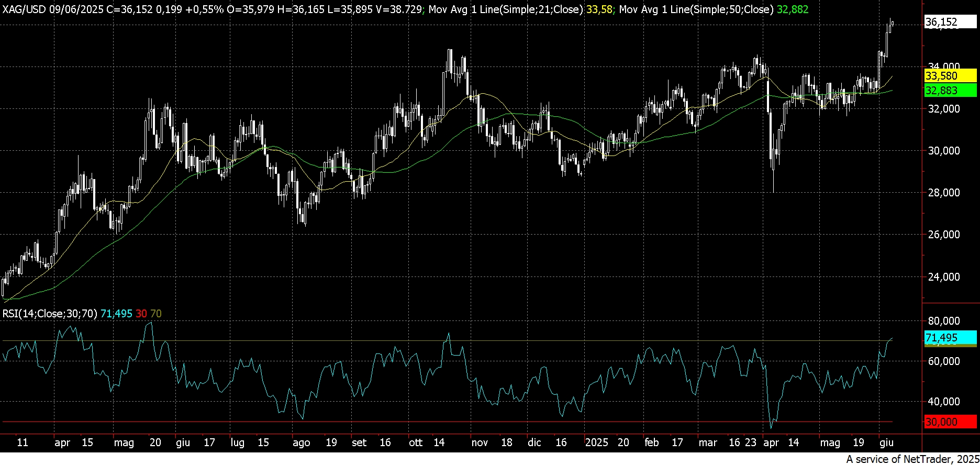Viewport: 980px width, 465px height.
Task: Click the olive '70' RSI threshold in legend
Action: click(156, 314)
